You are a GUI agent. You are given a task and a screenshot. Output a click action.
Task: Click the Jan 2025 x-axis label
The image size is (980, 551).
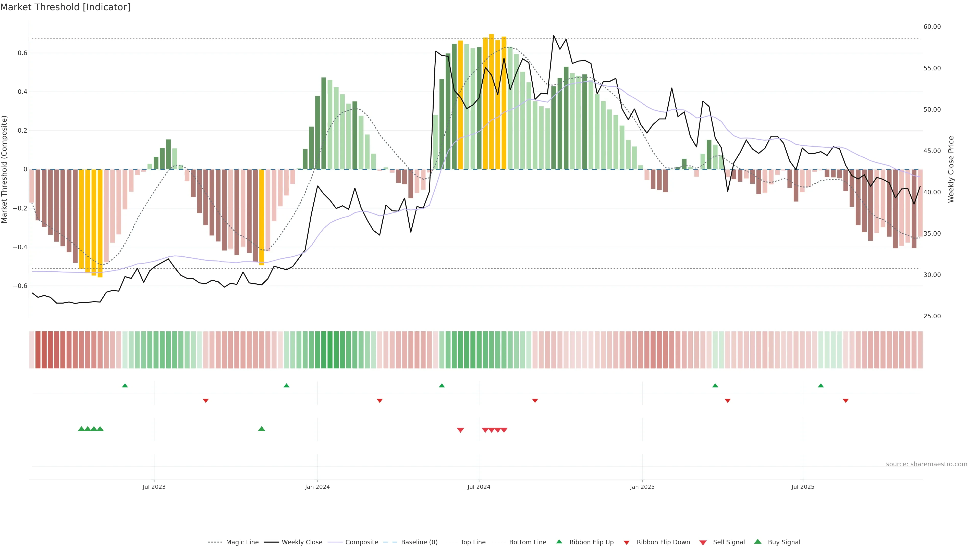click(x=642, y=487)
